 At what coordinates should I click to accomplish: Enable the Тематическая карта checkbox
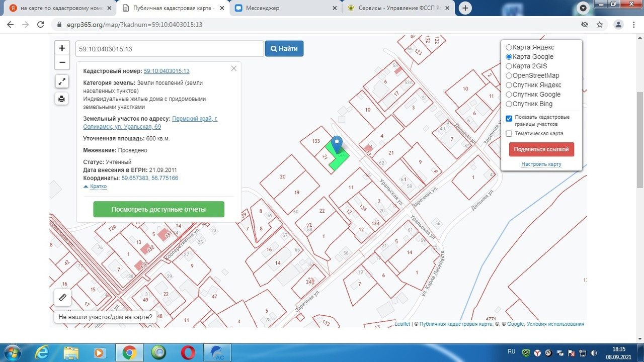tap(509, 134)
